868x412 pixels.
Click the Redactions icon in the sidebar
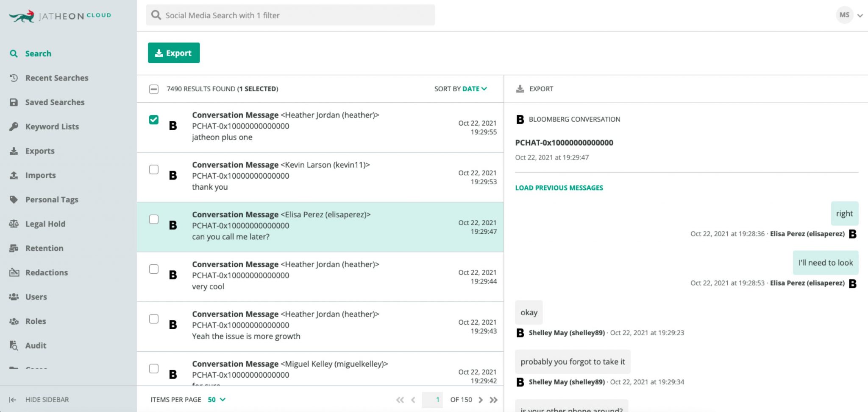pos(14,272)
